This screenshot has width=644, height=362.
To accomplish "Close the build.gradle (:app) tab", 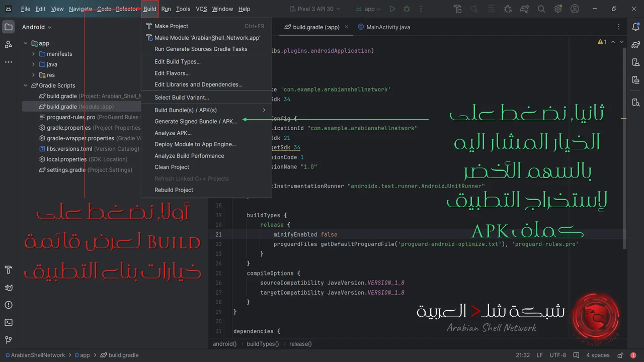I will coord(347,27).
